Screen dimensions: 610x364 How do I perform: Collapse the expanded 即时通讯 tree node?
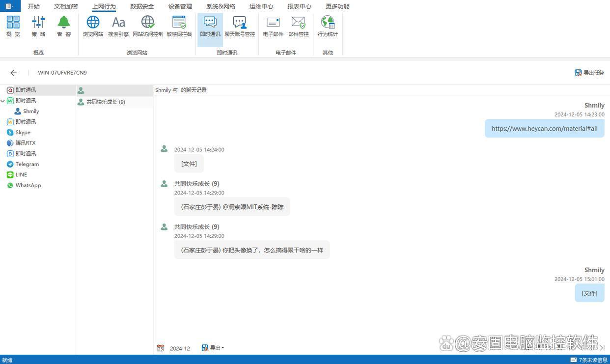click(x=3, y=101)
